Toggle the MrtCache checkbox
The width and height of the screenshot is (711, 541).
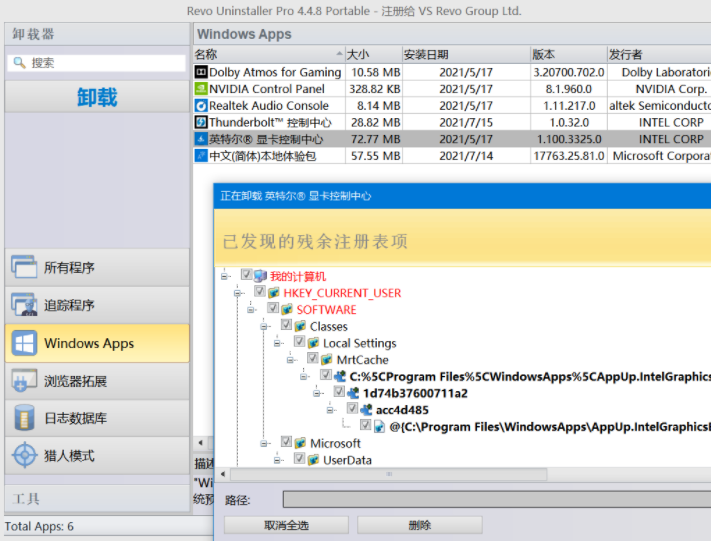[312, 358]
